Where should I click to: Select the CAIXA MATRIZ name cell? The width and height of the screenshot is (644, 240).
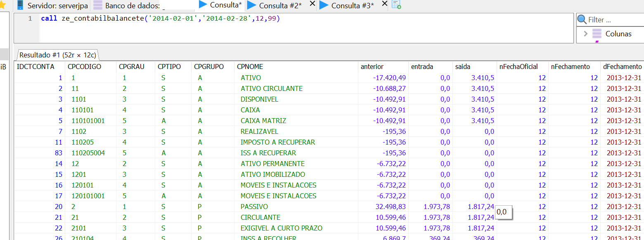[263, 121]
